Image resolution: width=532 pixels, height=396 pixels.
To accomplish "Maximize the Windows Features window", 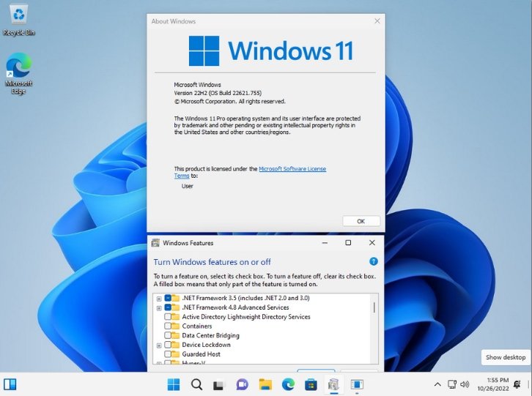I will click(348, 243).
